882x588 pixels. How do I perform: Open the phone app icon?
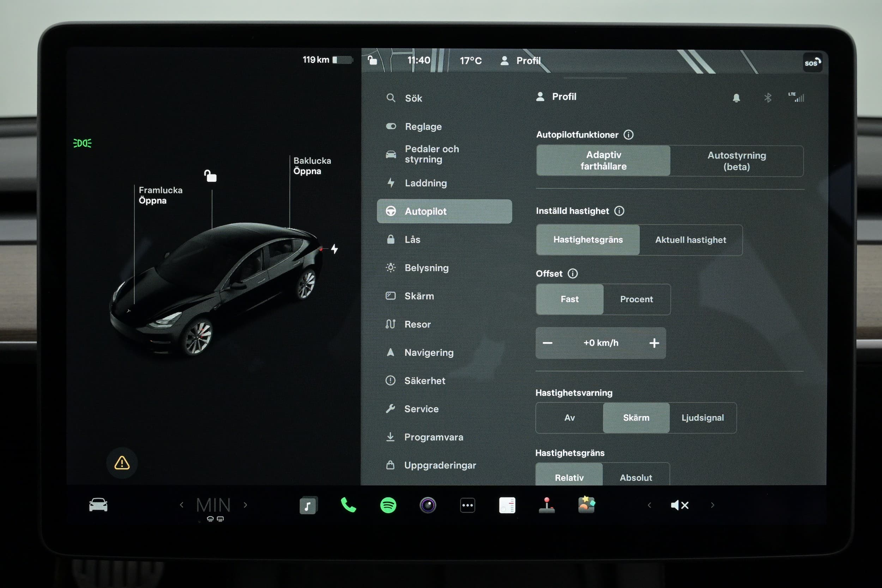[x=348, y=505]
